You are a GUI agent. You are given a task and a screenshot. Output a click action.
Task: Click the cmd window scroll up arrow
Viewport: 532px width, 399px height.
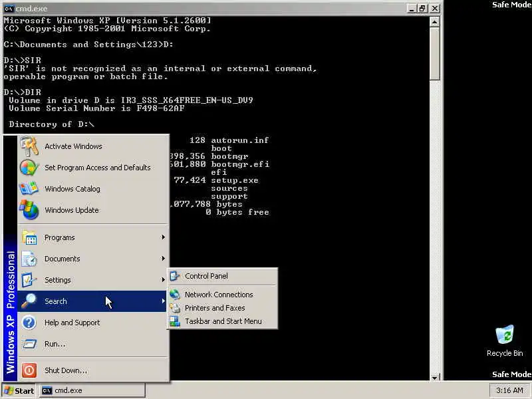click(x=435, y=22)
